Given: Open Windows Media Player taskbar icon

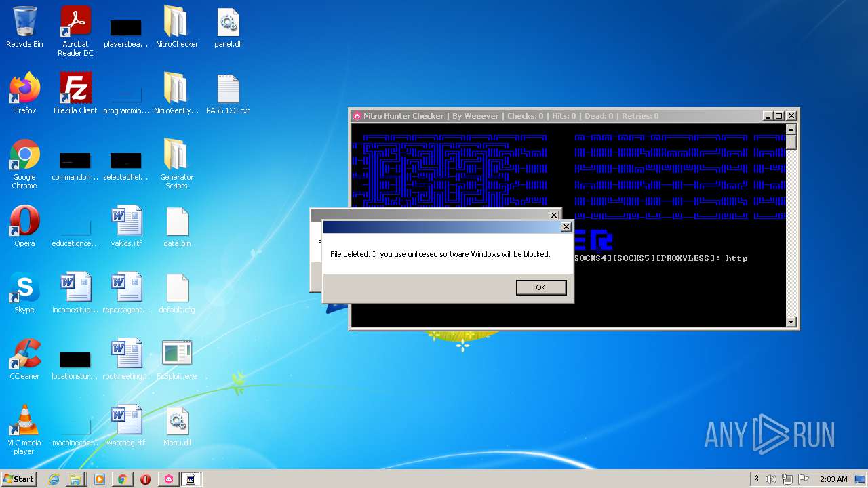Looking at the screenshot, I should tap(99, 479).
